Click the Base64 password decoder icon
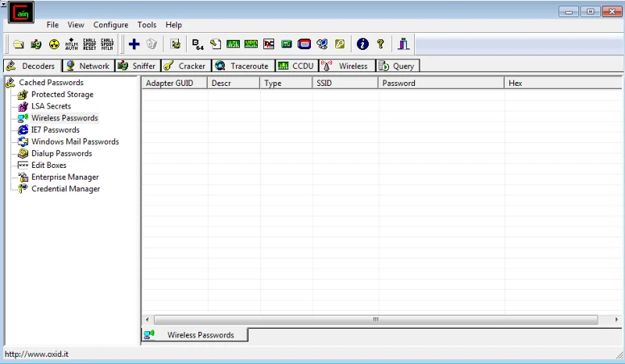625x364 pixels. point(198,44)
